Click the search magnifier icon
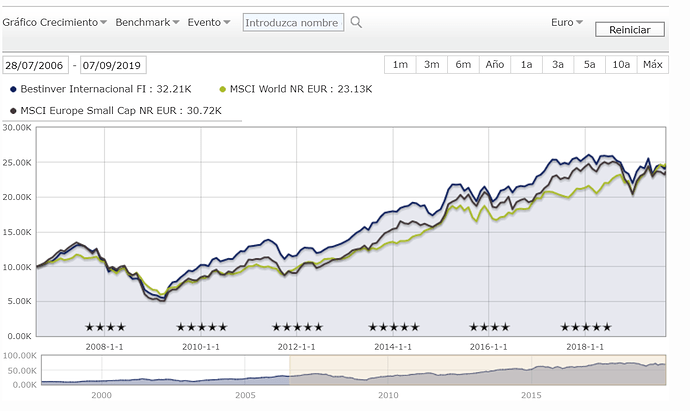690x411 pixels. [x=357, y=22]
